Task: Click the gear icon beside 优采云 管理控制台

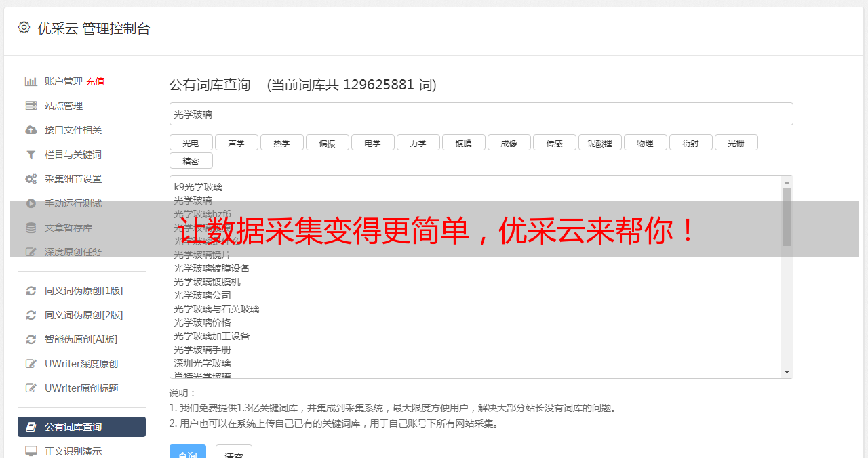Action: [x=24, y=28]
